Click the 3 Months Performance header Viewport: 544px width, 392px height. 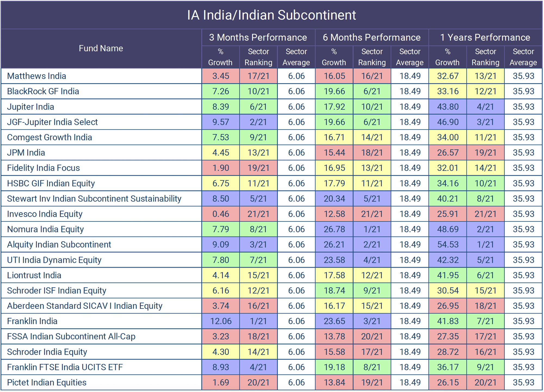pos(258,37)
